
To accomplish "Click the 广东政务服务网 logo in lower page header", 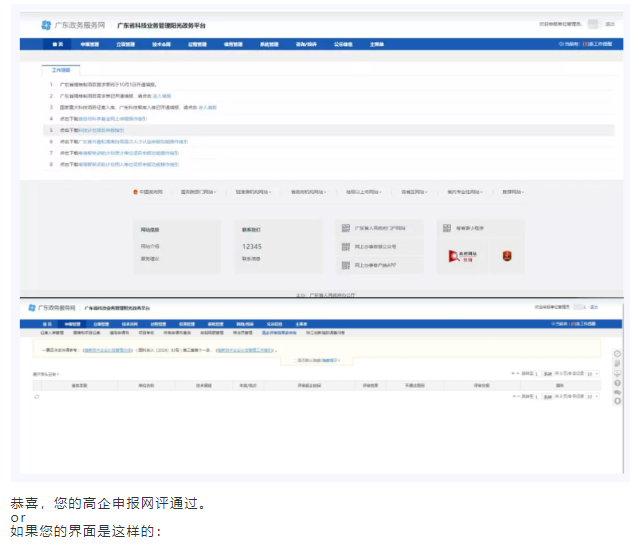I will [x=52, y=308].
